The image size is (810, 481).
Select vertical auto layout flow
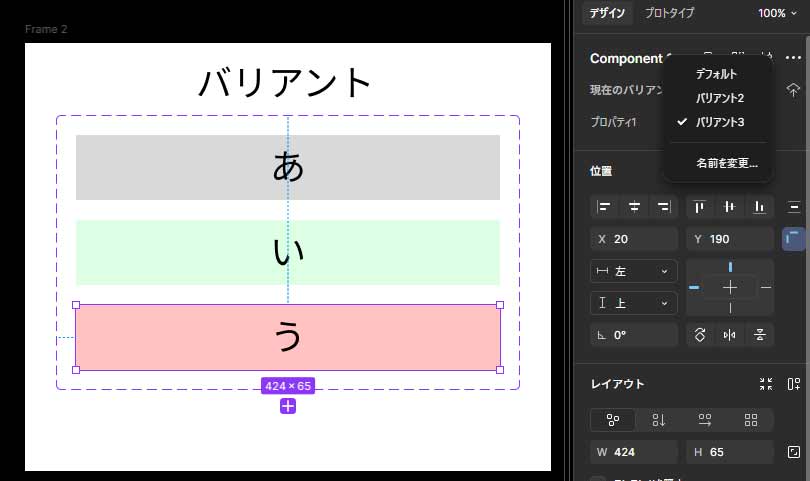coord(659,420)
